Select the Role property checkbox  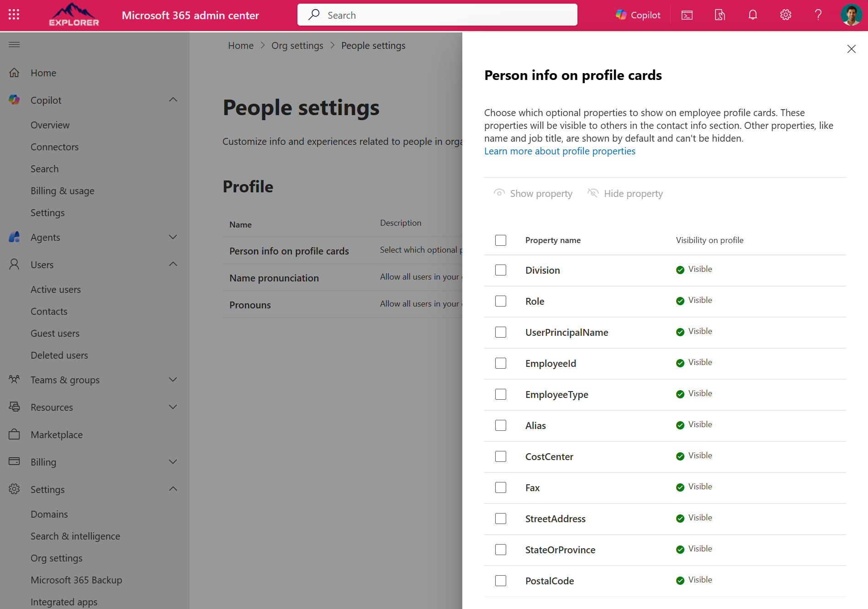501,301
